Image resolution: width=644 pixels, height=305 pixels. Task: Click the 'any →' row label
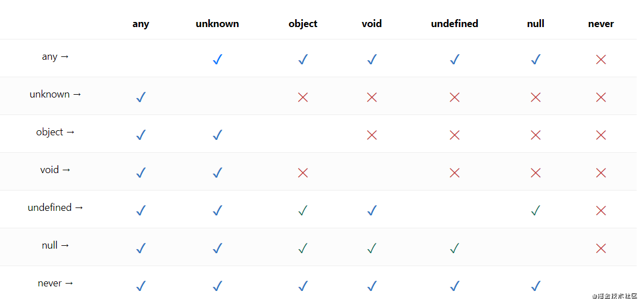[x=55, y=56]
